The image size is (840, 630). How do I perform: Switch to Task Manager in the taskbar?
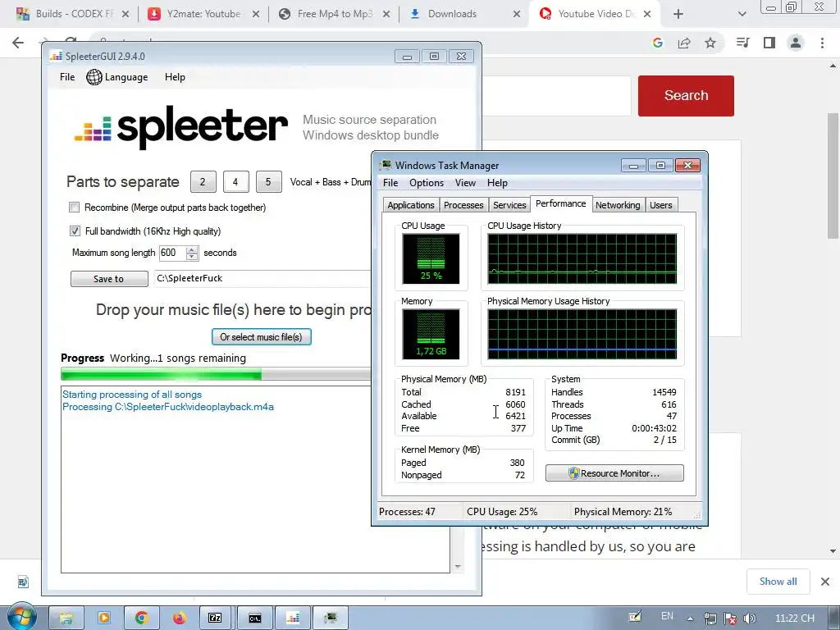pos(331,619)
